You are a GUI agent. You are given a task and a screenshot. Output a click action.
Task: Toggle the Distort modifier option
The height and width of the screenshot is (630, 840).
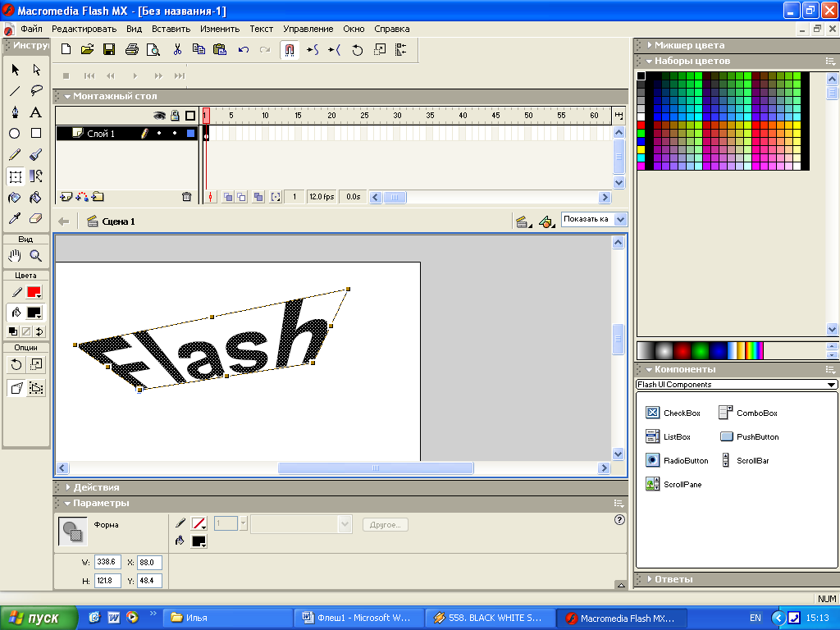tap(16, 388)
